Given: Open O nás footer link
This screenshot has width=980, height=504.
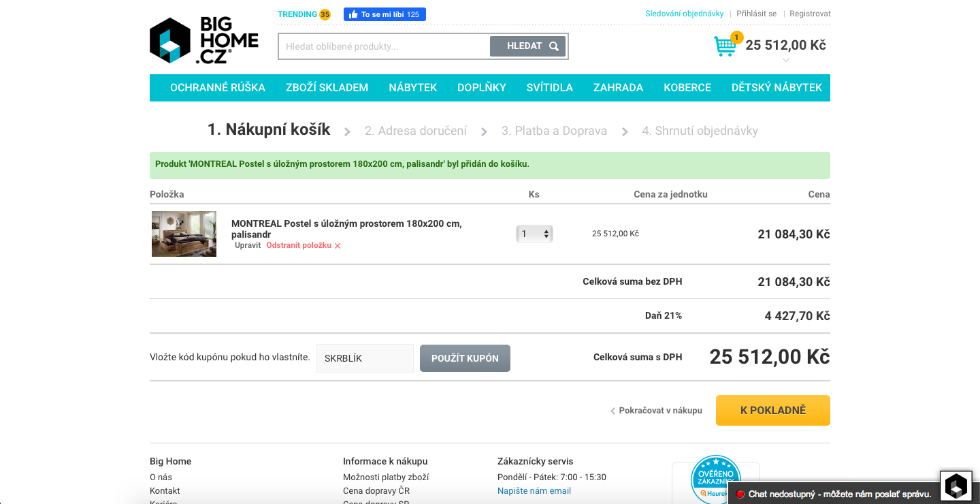Looking at the screenshot, I should [x=161, y=477].
